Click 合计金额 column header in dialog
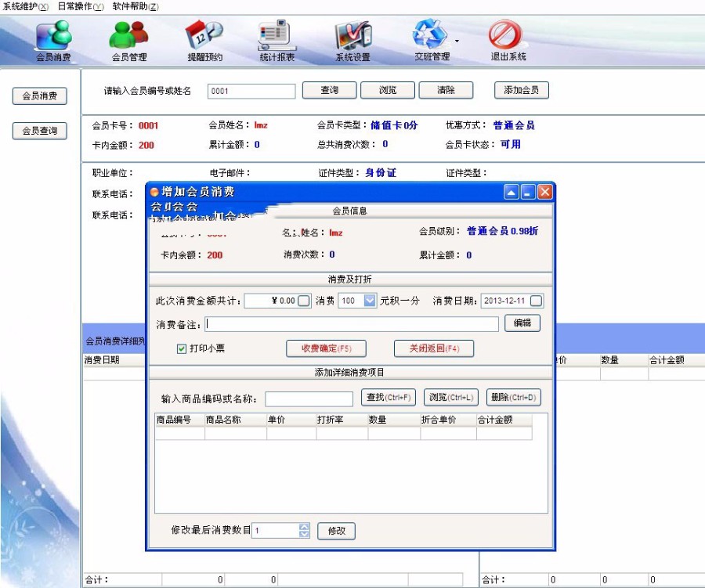The image size is (705, 588). 504,420
